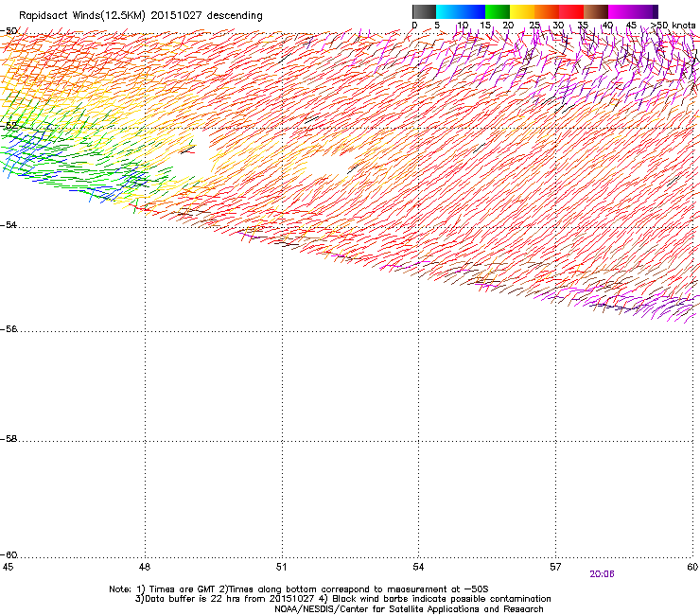
Task: Click the note "Data buffer is 22 hrs from 20151027"
Action: pyautogui.click(x=230, y=599)
